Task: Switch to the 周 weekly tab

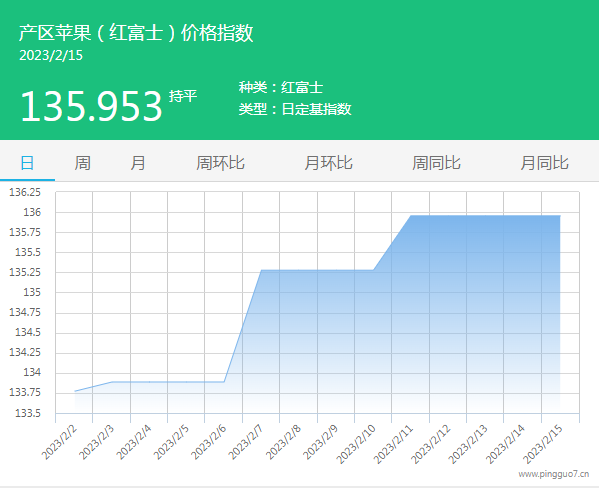Action: coord(83,163)
